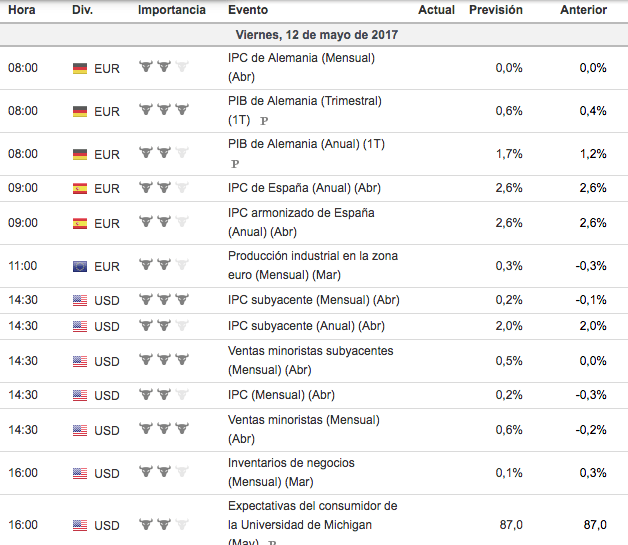Click the US flag beside Inventarios de negocios
The width and height of the screenshot is (628, 545).
(x=80, y=473)
